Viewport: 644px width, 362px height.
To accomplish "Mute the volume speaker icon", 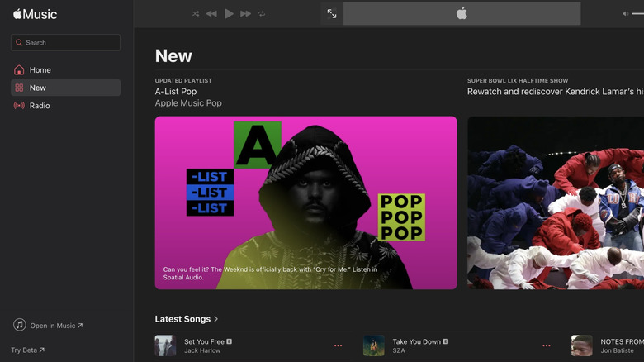I will coord(625,14).
